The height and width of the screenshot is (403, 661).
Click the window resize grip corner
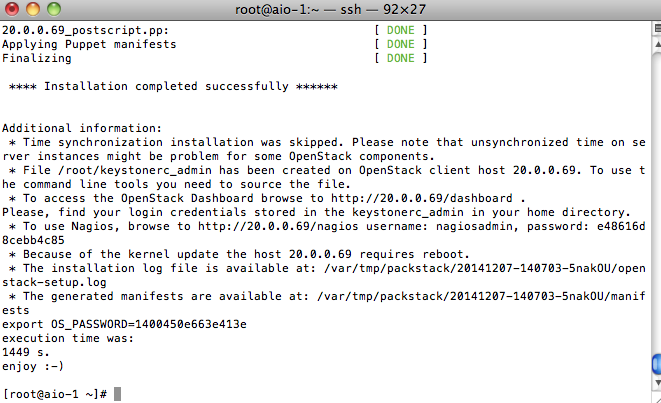(657, 398)
